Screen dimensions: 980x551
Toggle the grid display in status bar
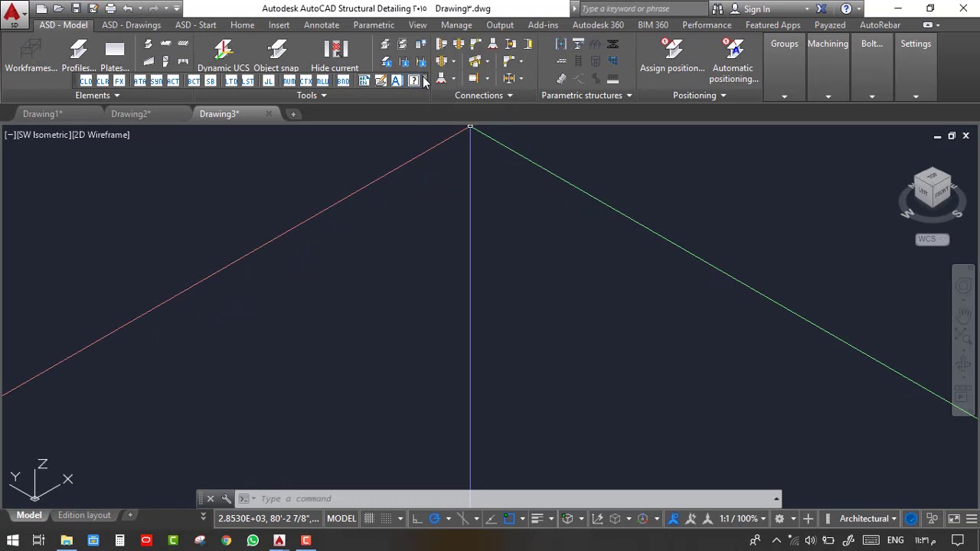point(369,519)
